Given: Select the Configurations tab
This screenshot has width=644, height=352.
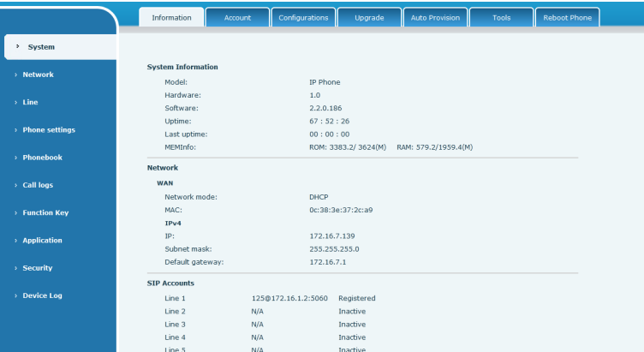Looking at the screenshot, I should pyautogui.click(x=303, y=19).
